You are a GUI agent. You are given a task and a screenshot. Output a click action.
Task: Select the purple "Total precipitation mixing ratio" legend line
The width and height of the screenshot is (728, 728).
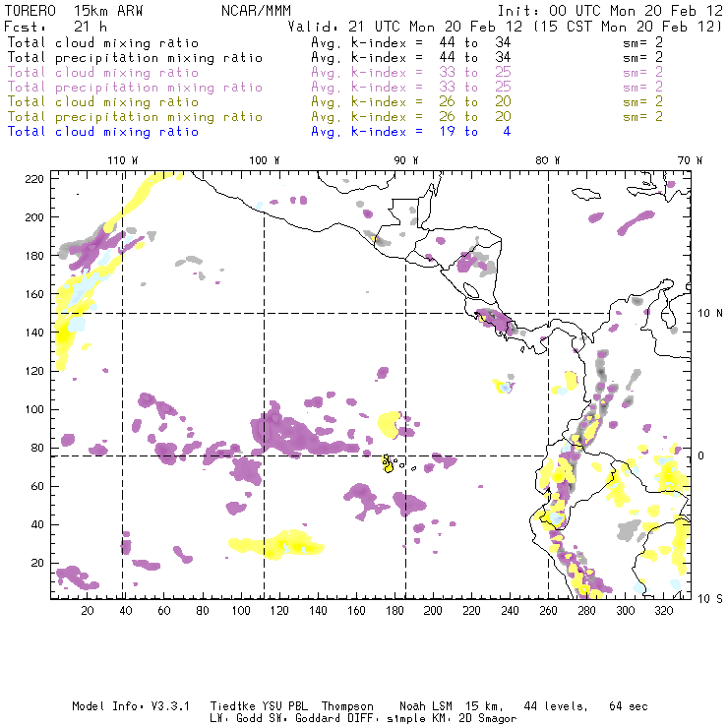(x=135, y=88)
